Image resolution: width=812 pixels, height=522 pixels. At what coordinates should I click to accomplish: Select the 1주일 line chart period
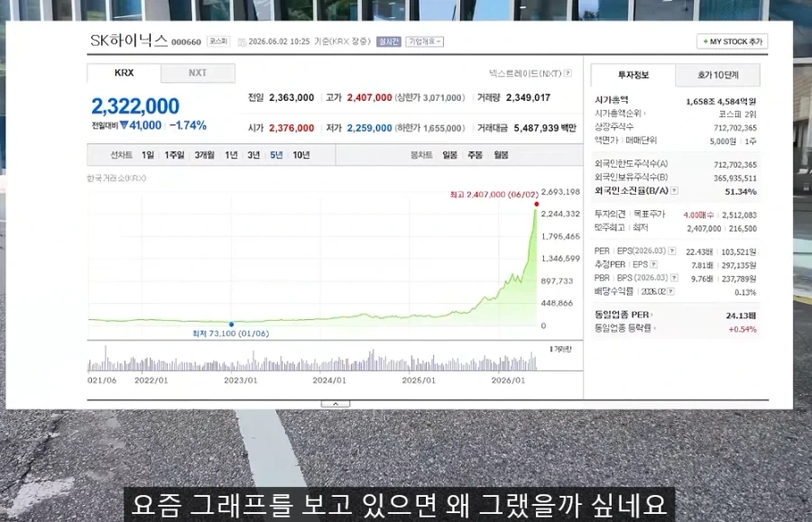[174, 155]
